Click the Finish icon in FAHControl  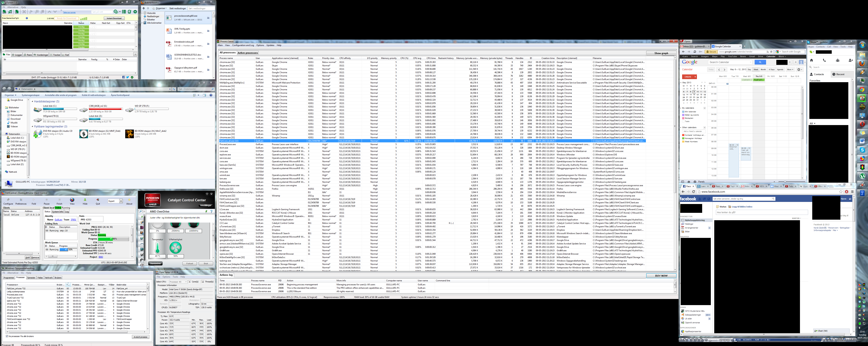[59, 200]
